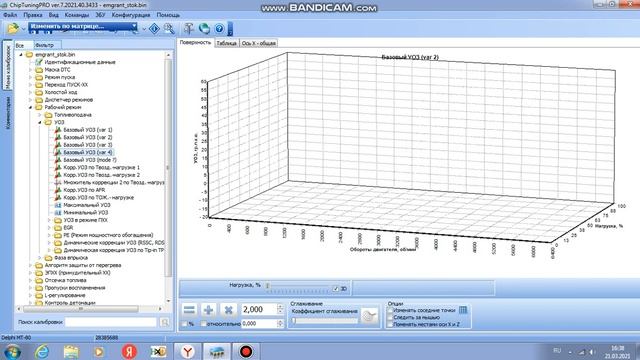Screen dimensions: 640x360
Task: Open the media player taskbar icon
Action: (99, 351)
